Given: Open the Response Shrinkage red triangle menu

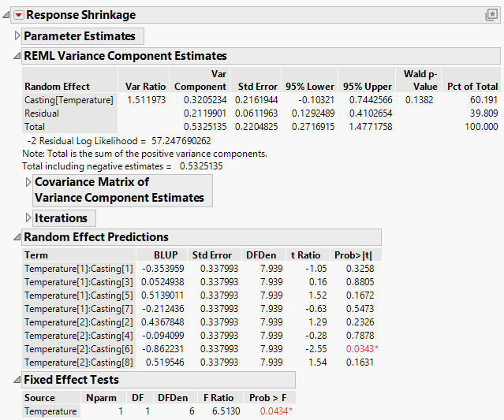Looking at the screenshot, I should click(x=19, y=15).
